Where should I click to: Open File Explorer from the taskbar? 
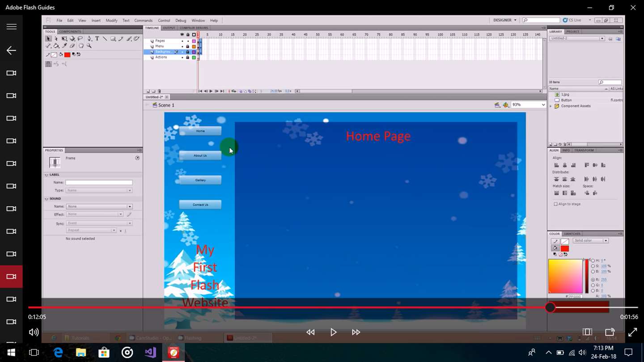click(80, 353)
